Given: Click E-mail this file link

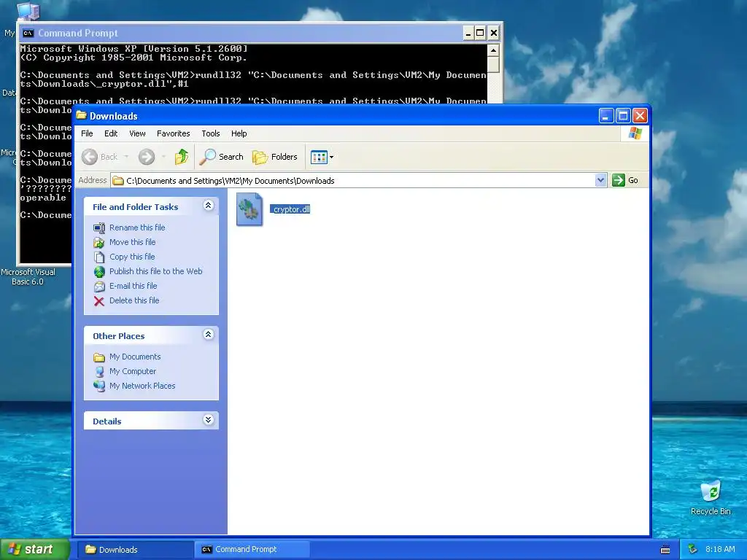Looking at the screenshot, I should (x=133, y=286).
